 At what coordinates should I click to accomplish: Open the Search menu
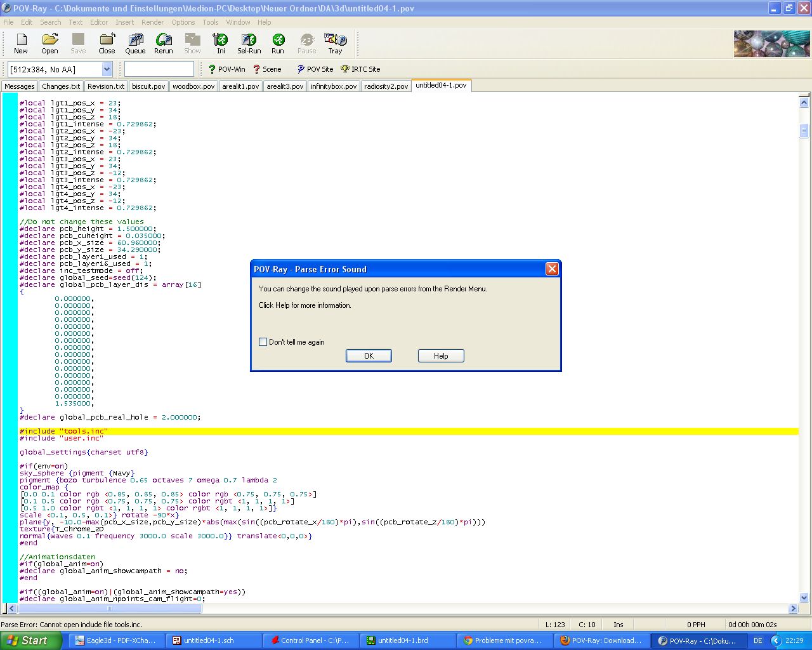pyautogui.click(x=51, y=22)
